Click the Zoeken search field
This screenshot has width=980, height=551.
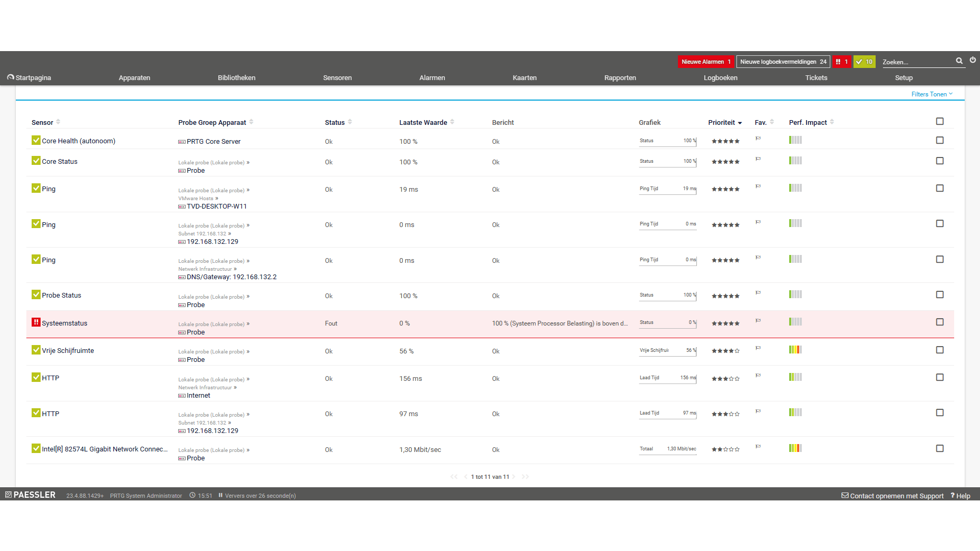(x=918, y=62)
